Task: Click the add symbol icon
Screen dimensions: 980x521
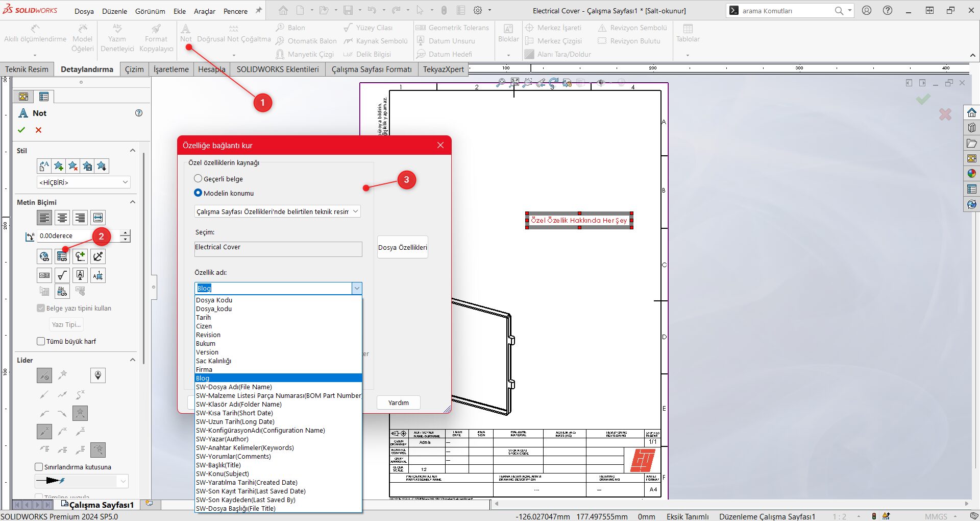Action: click(80, 256)
